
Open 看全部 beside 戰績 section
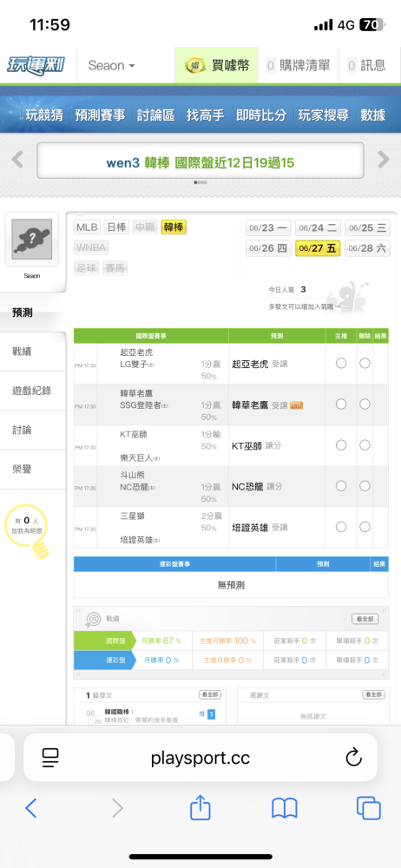point(365,619)
